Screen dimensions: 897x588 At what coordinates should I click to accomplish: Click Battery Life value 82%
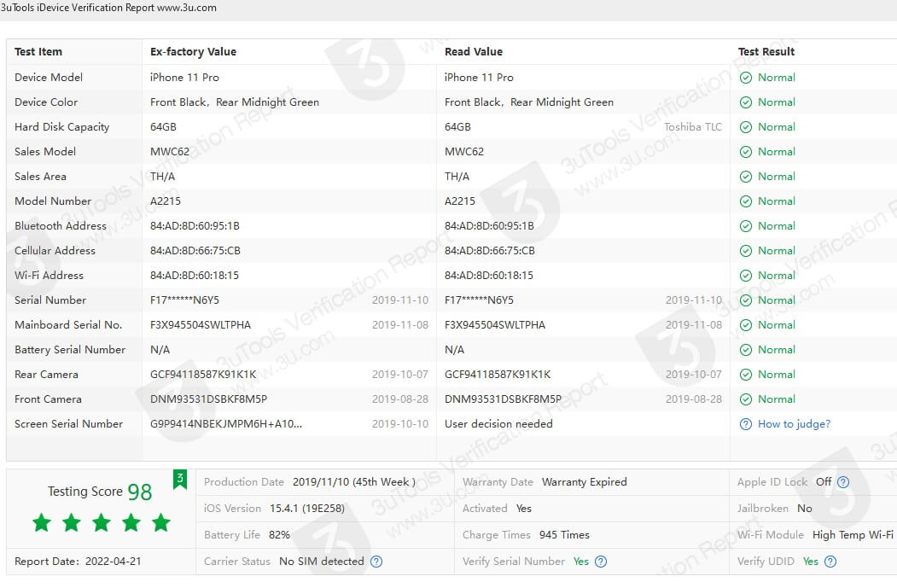(279, 535)
